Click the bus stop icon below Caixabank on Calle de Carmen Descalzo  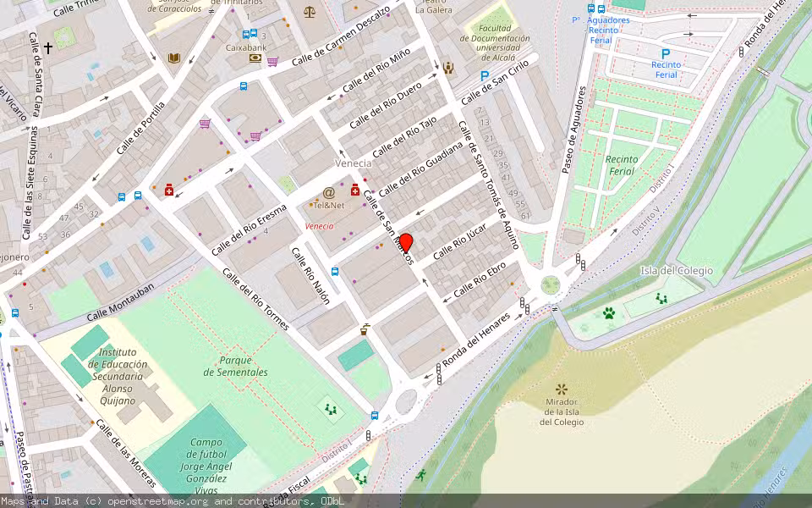click(x=244, y=86)
